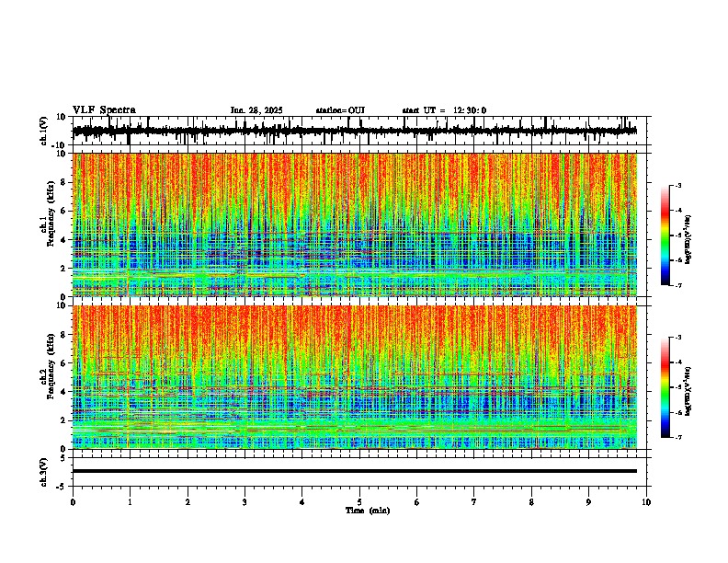Click the "station=OUI" header label

(x=340, y=110)
